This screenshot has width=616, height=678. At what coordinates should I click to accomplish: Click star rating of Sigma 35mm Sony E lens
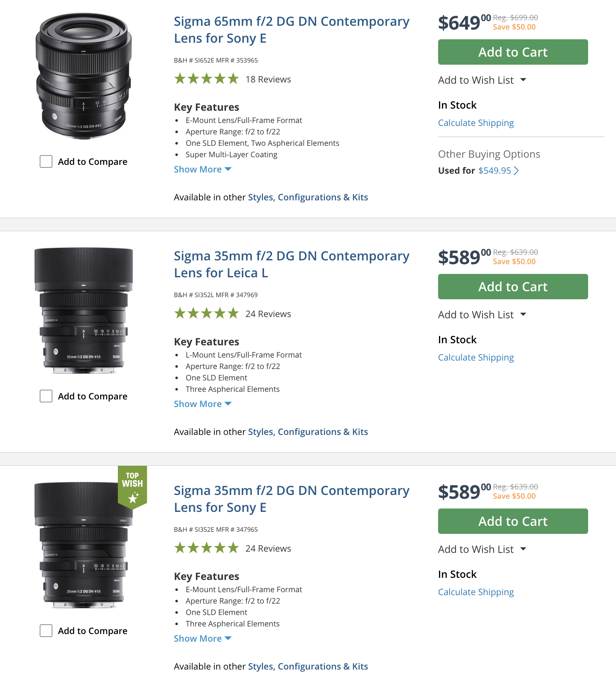tap(207, 548)
